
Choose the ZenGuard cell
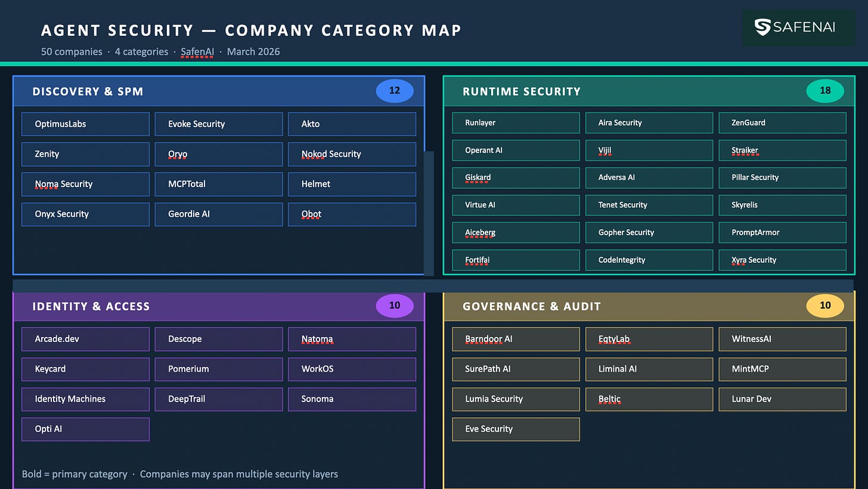(782, 123)
